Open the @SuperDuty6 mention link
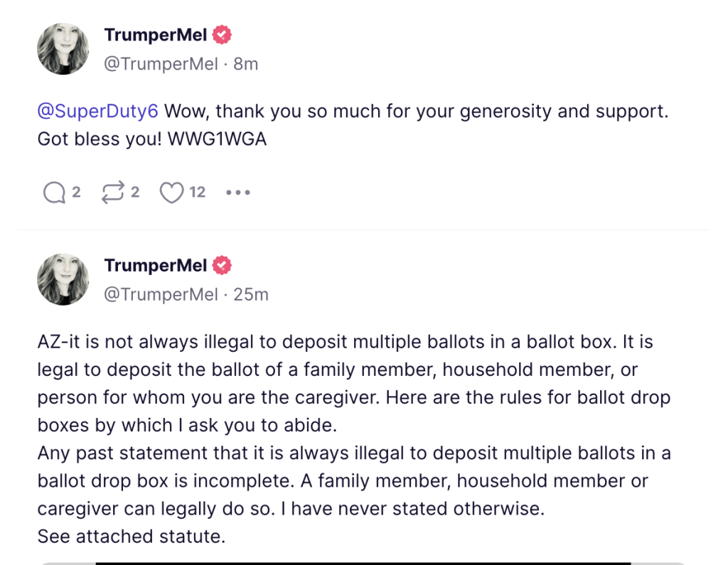 (x=97, y=112)
